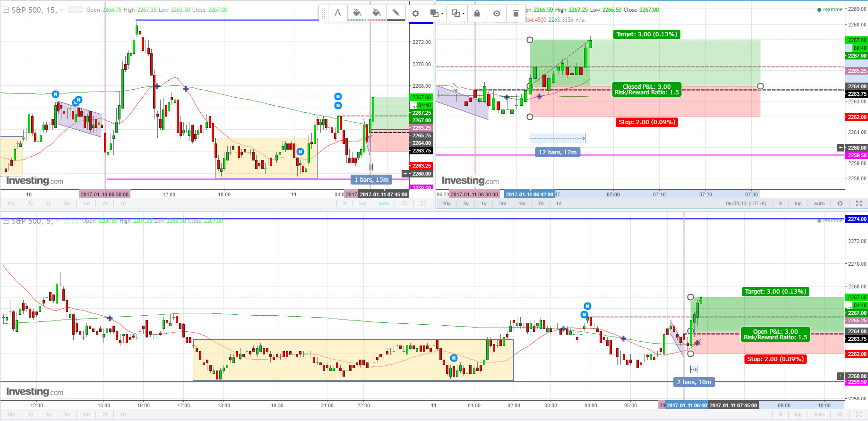Click Open P&L: 3.00 label in bottom chart
Viewport: 868px width, 421px height.
(775, 332)
